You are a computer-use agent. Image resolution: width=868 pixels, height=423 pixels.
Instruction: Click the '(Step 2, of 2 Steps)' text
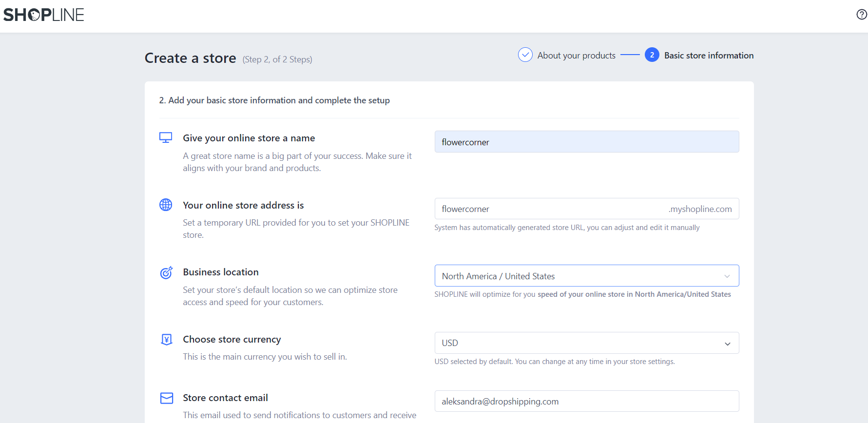(x=277, y=59)
